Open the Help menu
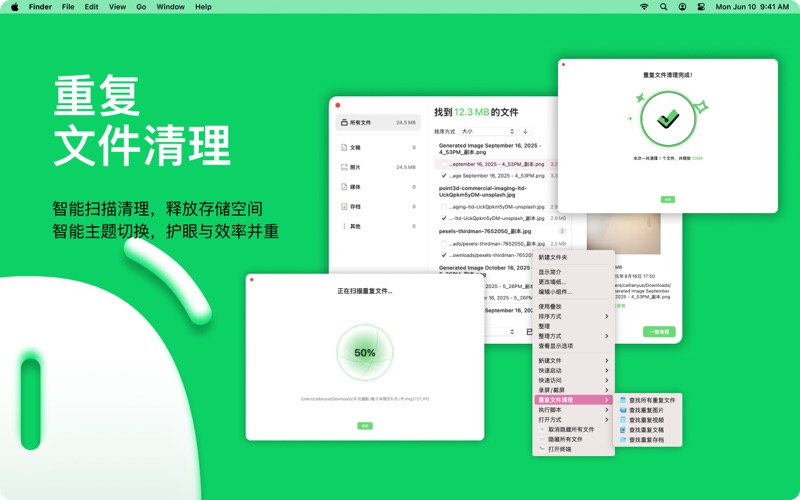This screenshot has height=500, width=800. (x=203, y=7)
